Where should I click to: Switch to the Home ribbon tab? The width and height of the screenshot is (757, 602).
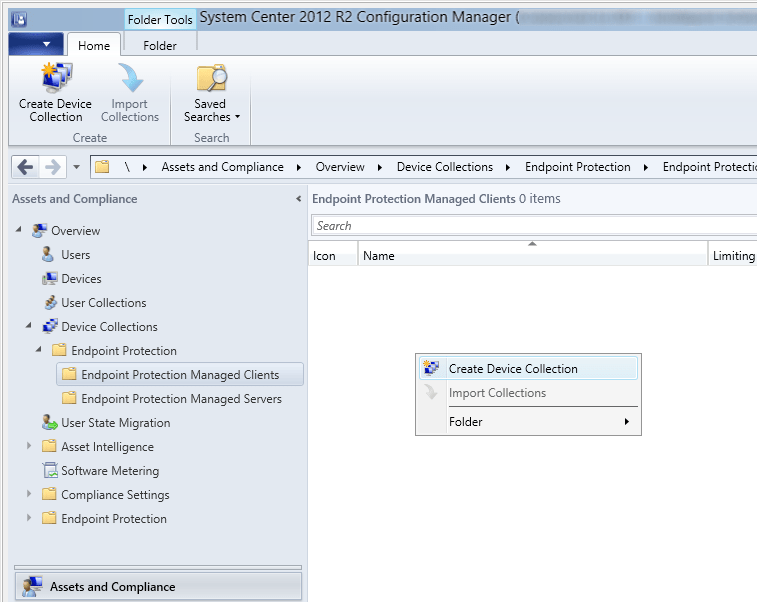pos(94,45)
